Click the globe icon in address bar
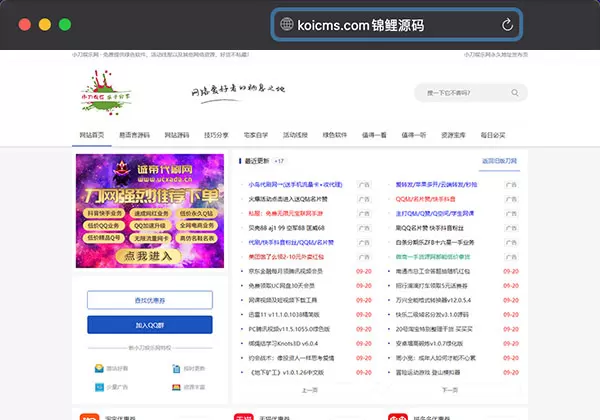The width and height of the screenshot is (600, 420). pos(286,24)
